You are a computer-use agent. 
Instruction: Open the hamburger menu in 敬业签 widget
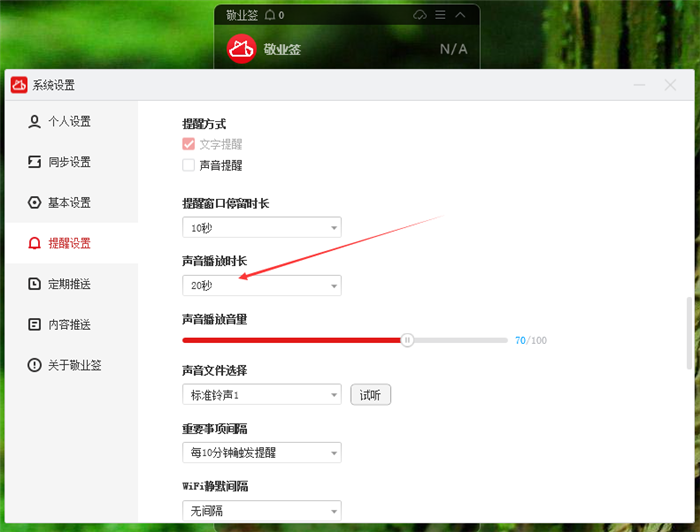click(440, 15)
